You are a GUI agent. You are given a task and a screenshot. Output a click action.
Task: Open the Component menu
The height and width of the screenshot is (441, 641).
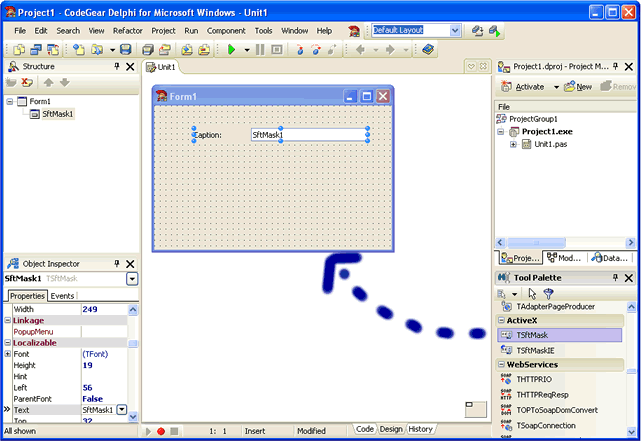(226, 31)
